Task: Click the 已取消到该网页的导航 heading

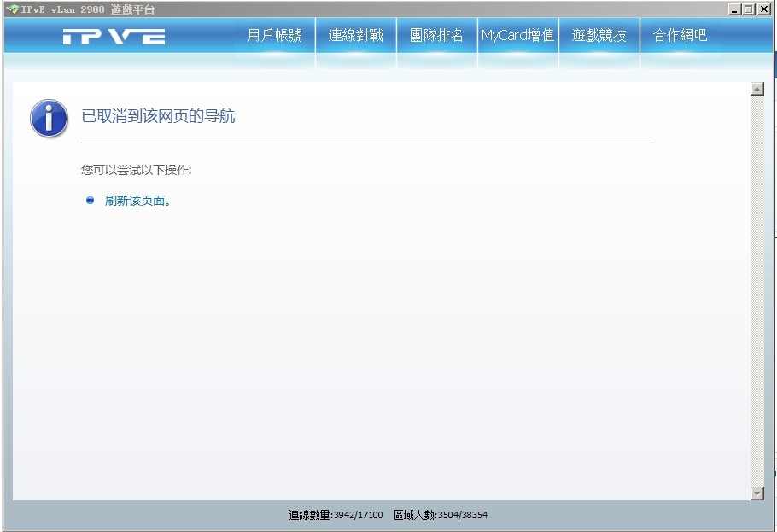Action: coord(158,116)
